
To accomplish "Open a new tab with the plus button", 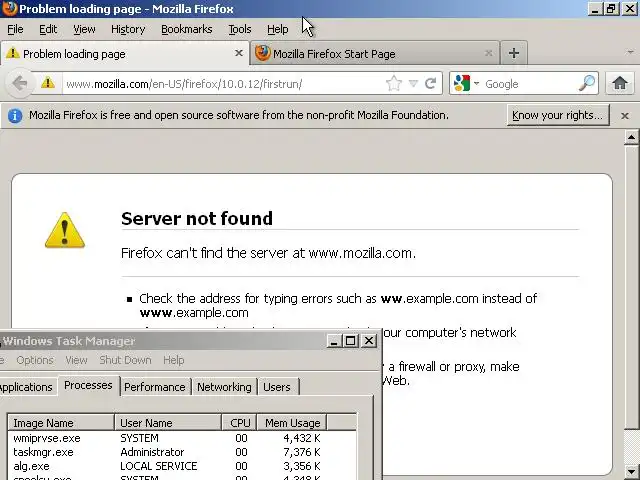I will [x=514, y=53].
